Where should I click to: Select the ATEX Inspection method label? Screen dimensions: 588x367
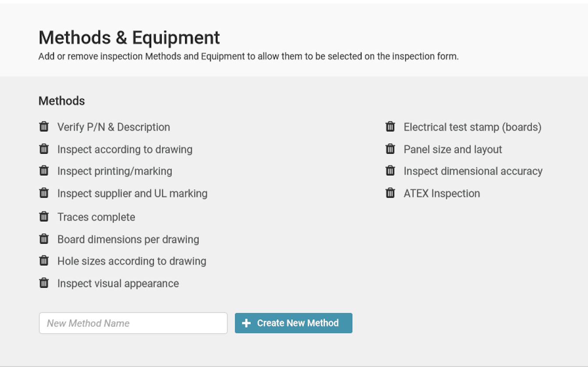tap(441, 193)
